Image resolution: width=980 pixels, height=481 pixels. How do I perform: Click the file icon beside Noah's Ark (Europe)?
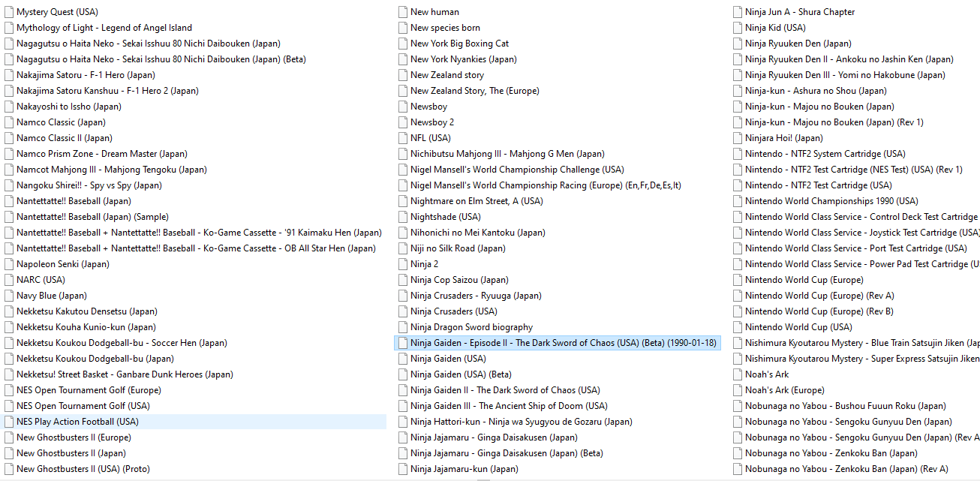pos(738,390)
